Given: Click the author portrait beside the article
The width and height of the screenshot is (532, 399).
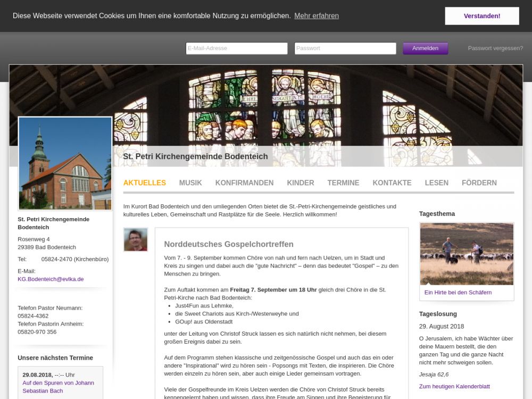Looking at the screenshot, I should pos(135,239).
